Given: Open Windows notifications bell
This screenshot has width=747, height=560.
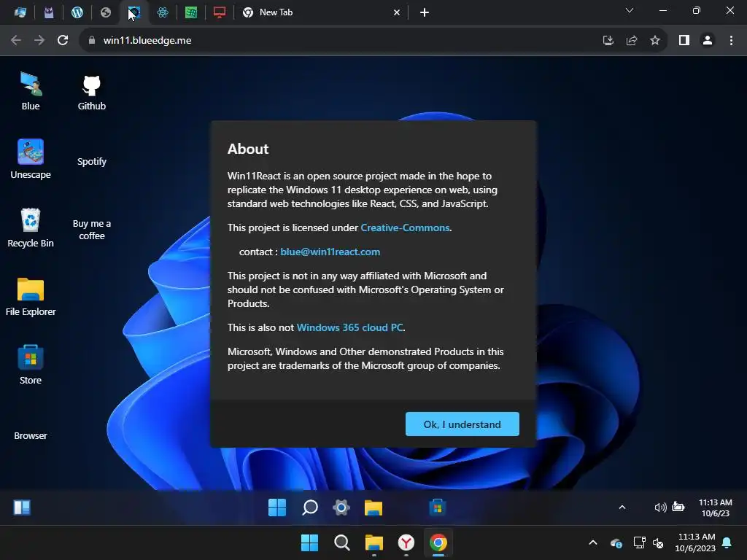Looking at the screenshot, I should [x=727, y=542].
